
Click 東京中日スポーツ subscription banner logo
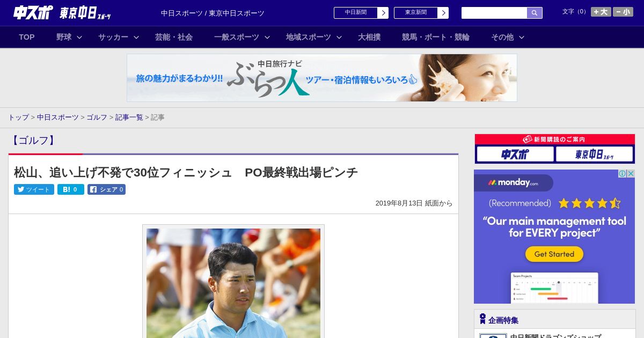[x=594, y=155]
